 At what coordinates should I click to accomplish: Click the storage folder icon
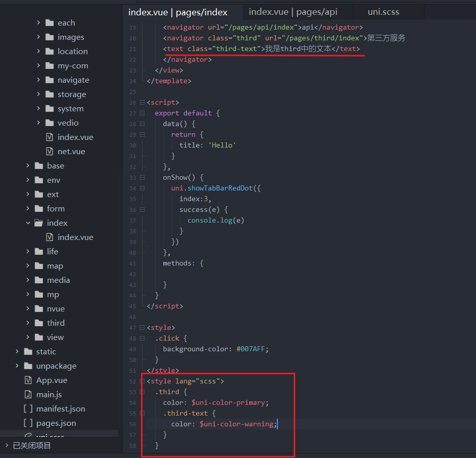point(50,94)
